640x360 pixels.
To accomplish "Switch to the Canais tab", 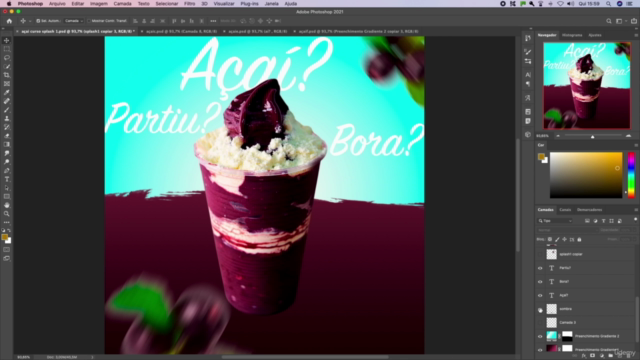I will click(x=565, y=210).
